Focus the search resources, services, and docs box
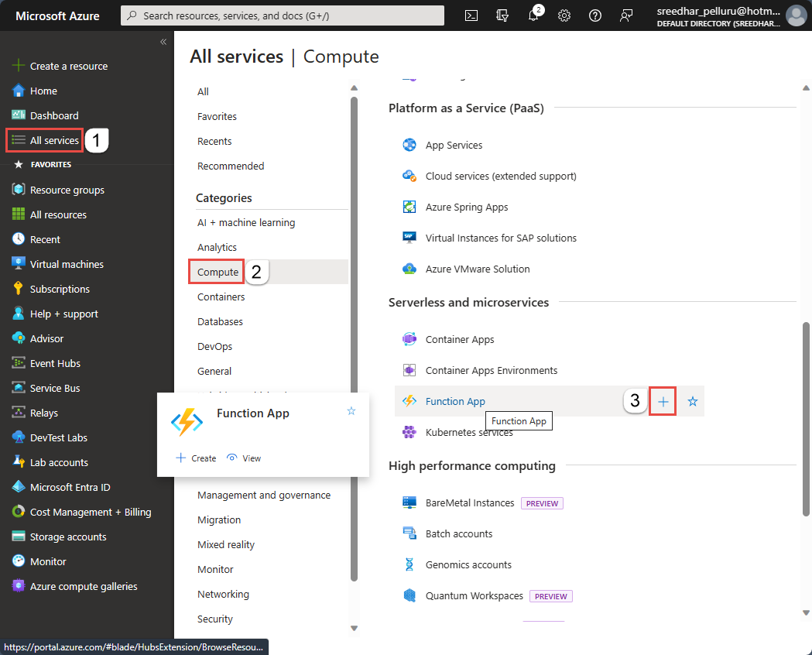The height and width of the screenshot is (655, 812). point(283,15)
